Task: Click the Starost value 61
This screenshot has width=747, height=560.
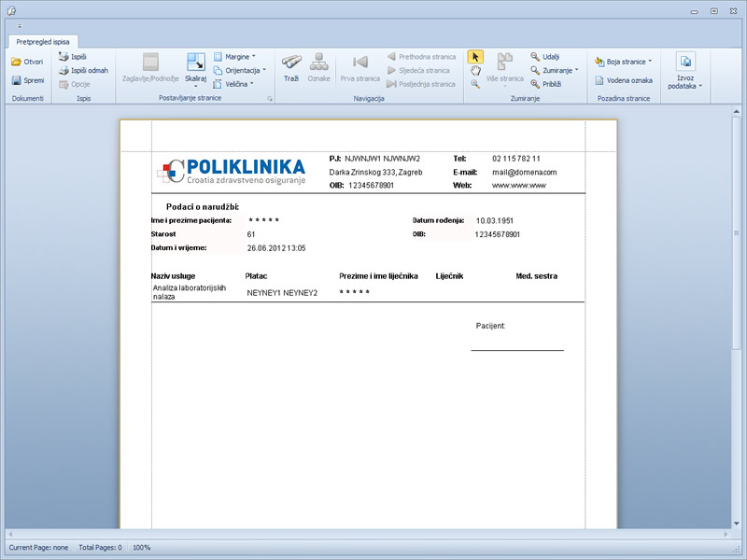Action: coord(251,234)
